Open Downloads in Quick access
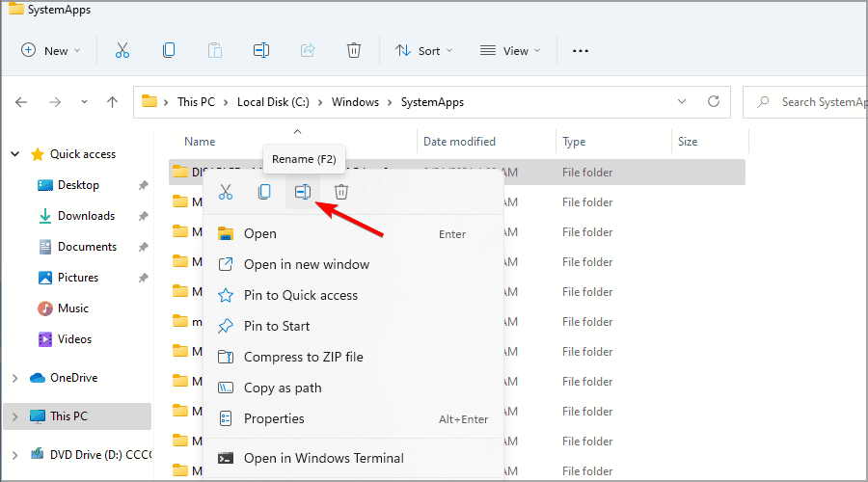This screenshot has height=482, width=868. coord(86,216)
